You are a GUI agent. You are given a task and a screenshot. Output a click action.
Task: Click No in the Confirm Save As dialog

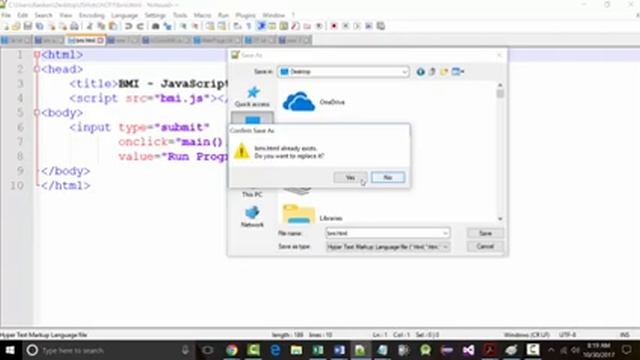pyautogui.click(x=388, y=178)
